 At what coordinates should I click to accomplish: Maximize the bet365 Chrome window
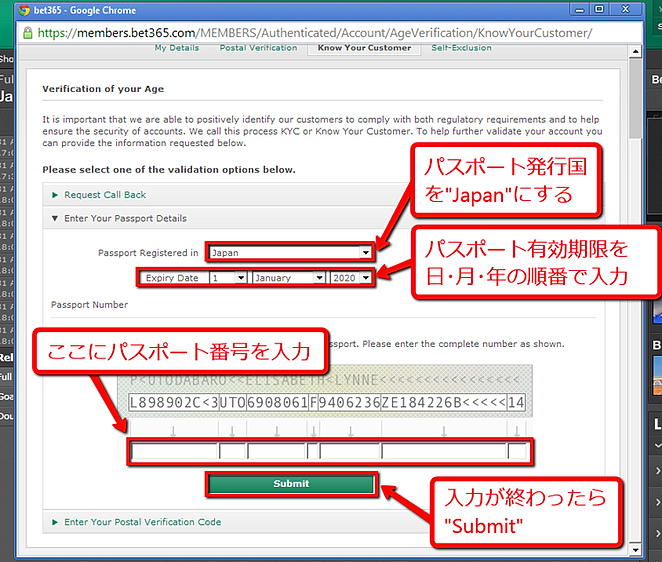coord(599,9)
